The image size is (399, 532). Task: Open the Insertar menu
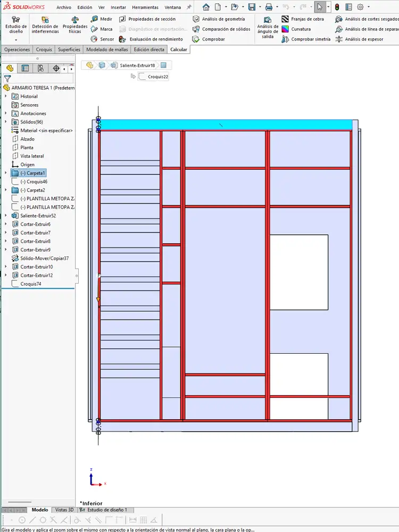click(118, 7)
